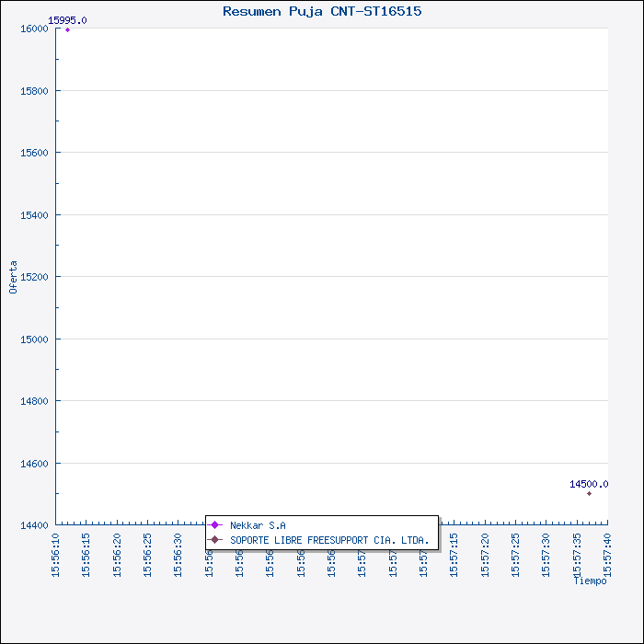The width and height of the screenshot is (644, 644).
Task: Click the chart title Resumen Puja CNT-ST16515
Action: (322, 11)
